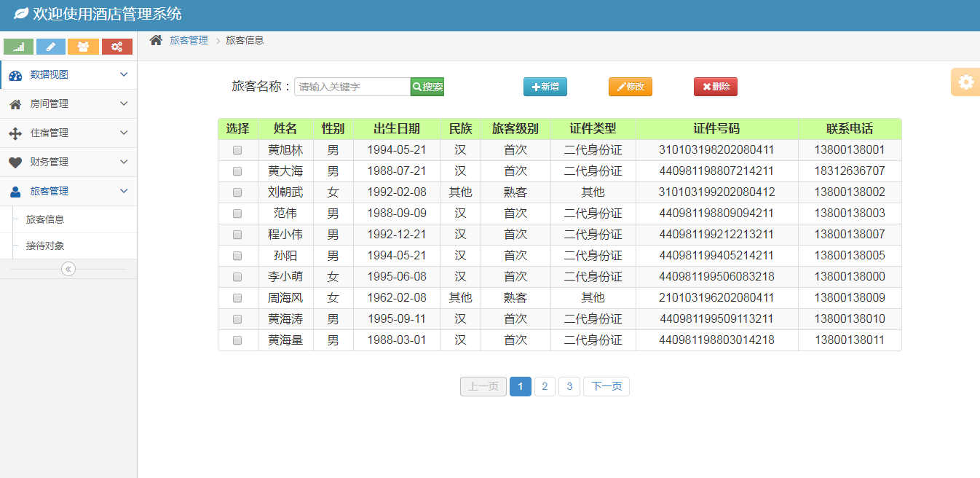
Task: Click ID number 440981199506083218
Action: (x=716, y=277)
